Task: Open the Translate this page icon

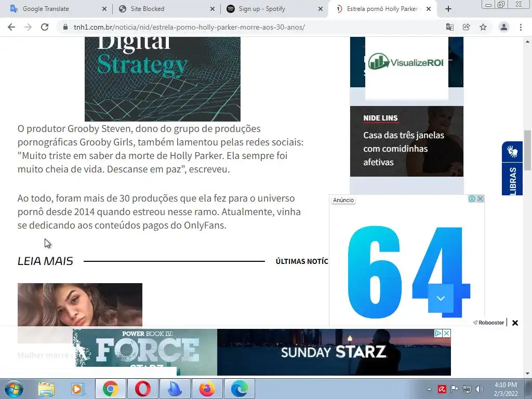Action: coord(450,27)
